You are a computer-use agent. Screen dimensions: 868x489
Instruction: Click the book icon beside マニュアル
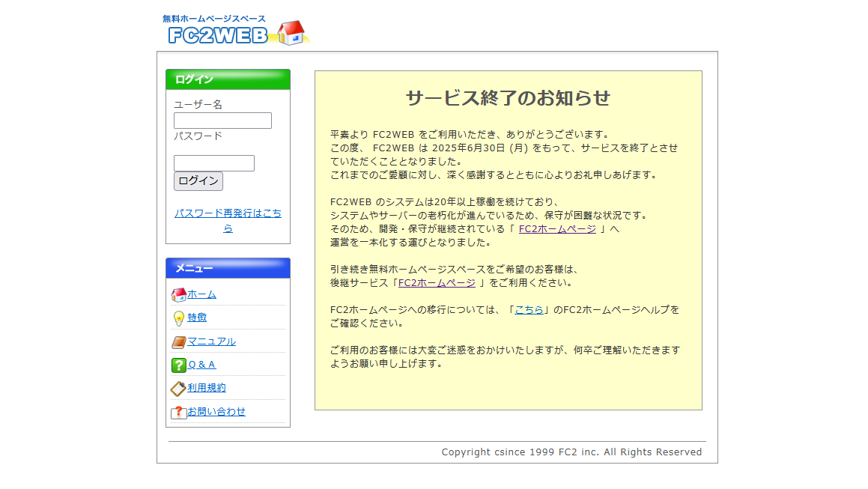tap(178, 342)
